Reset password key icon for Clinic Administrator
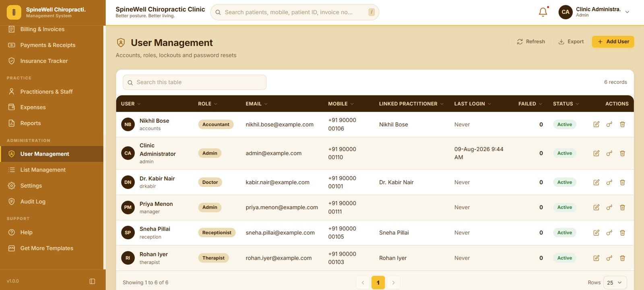The width and height of the screenshot is (644, 290). click(x=609, y=153)
